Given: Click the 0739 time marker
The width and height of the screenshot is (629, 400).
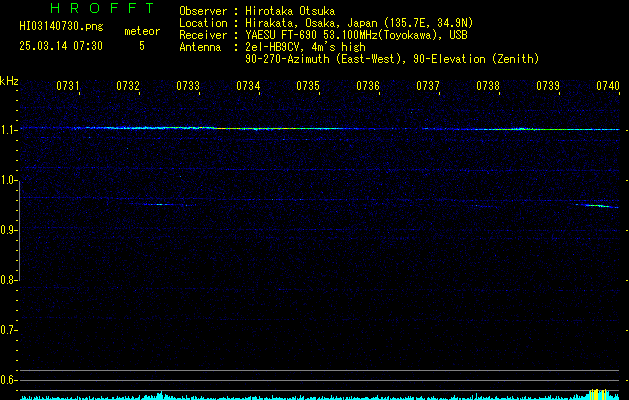Looking at the screenshot, I should [x=548, y=86].
